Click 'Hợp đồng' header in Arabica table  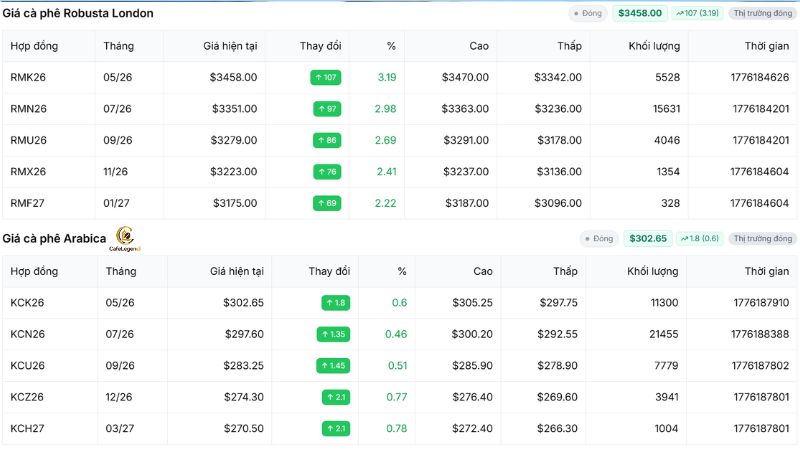pos(34,271)
